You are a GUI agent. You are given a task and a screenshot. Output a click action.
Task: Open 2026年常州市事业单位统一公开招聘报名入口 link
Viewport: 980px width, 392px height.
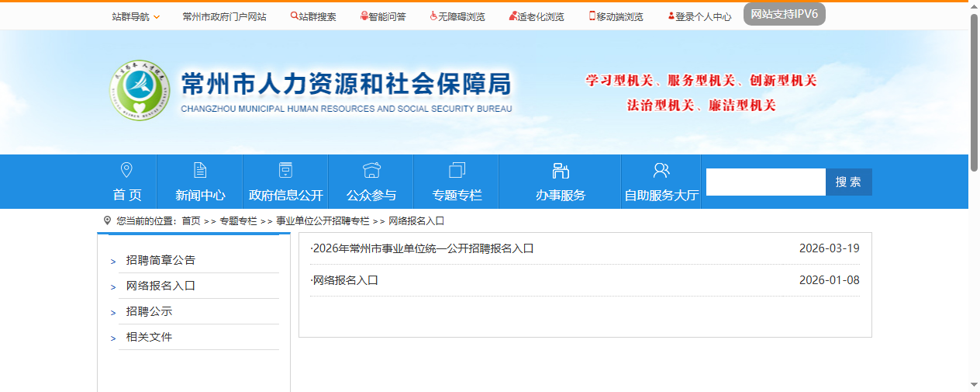tap(423, 248)
